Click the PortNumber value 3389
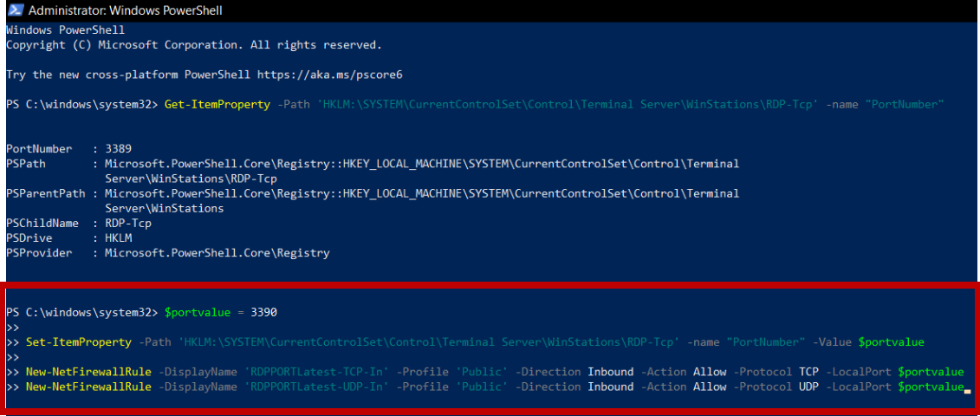 [x=119, y=149]
